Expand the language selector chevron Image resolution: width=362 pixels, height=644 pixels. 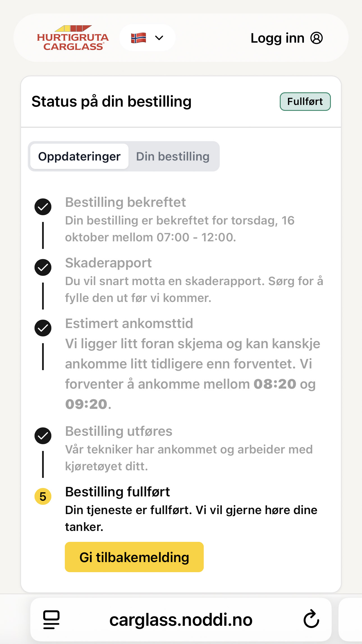pyautogui.click(x=159, y=38)
